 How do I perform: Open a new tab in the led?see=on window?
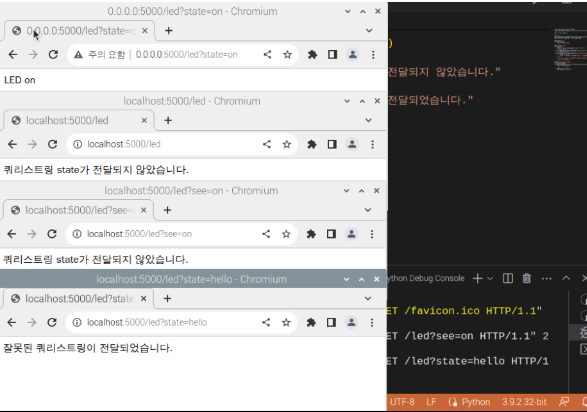pos(167,210)
